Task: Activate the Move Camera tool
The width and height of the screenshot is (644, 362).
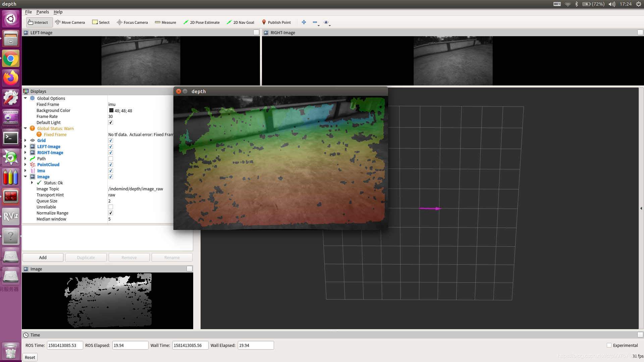Action: point(70,22)
